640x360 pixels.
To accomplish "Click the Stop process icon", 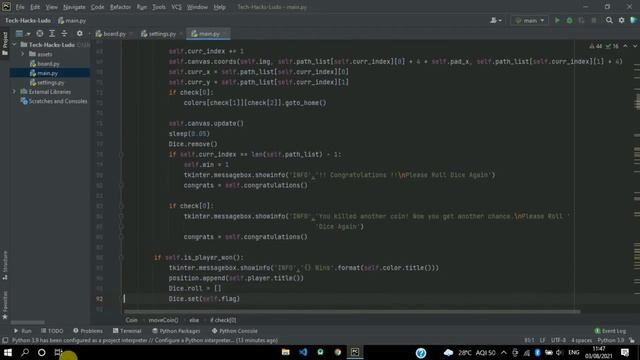I will coord(593,20).
